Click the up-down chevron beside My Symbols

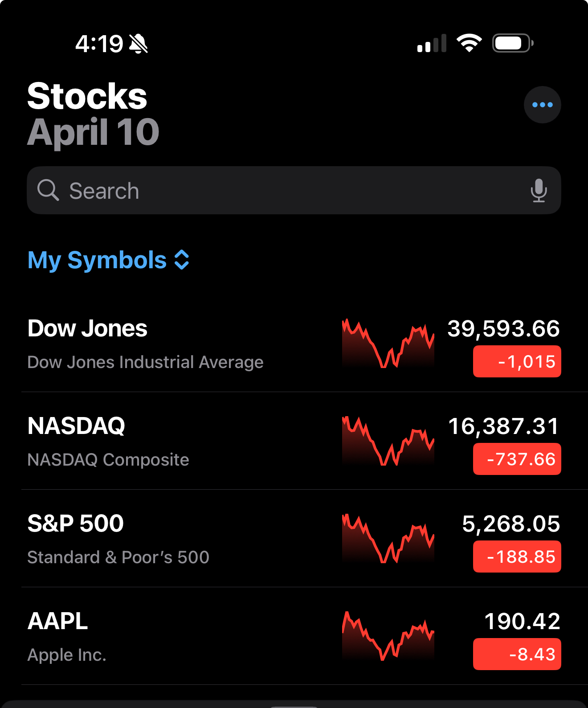tap(182, 260)
